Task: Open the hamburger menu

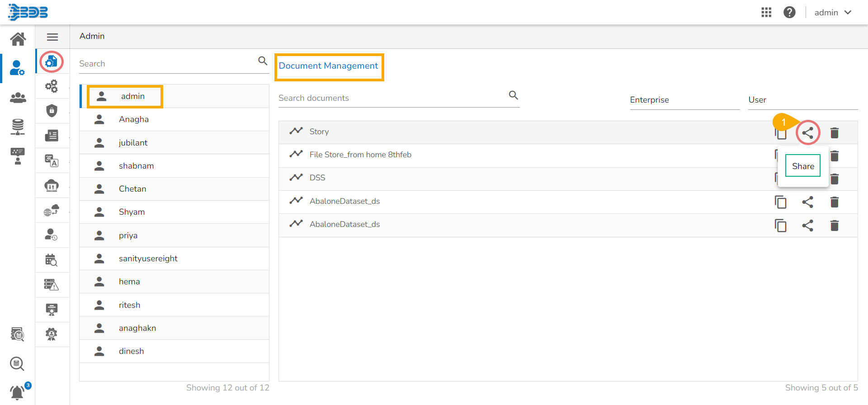Action: (x=52, y=37)
